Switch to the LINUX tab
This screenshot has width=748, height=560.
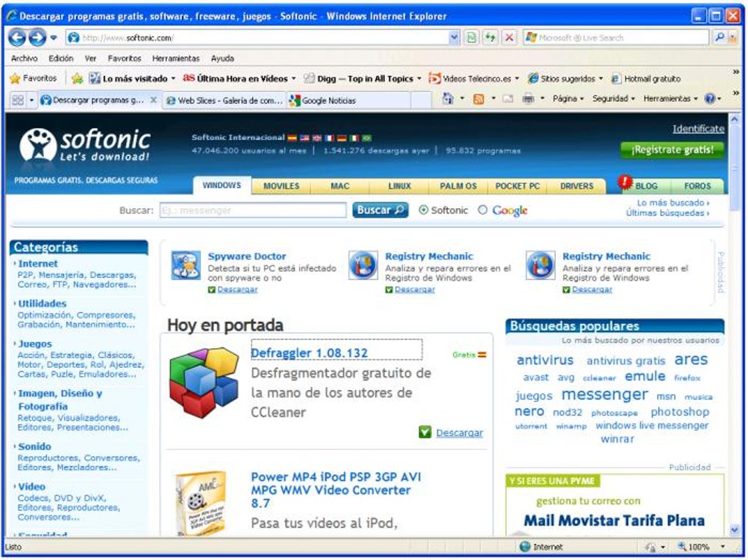[x=399, y=186]
